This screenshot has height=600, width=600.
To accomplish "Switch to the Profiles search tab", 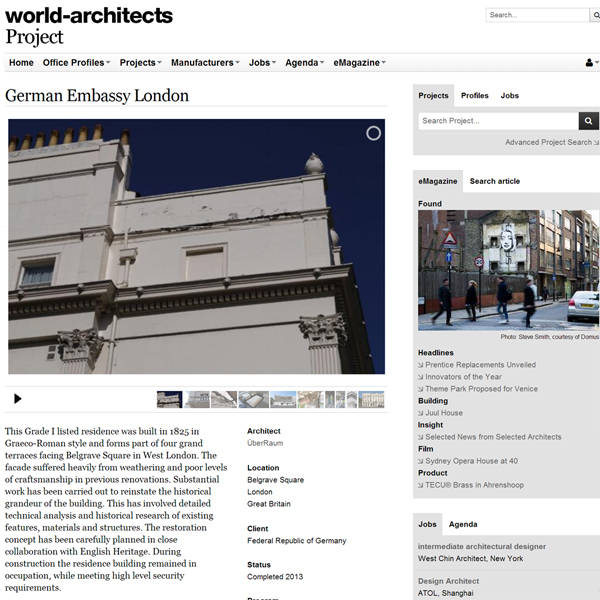I will [x=474, y=96].
